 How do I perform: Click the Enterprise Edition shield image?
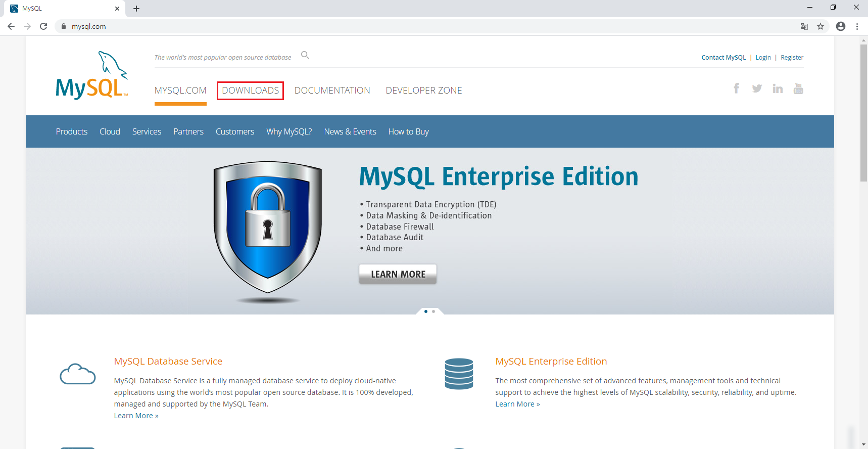[x=268, y=227]
